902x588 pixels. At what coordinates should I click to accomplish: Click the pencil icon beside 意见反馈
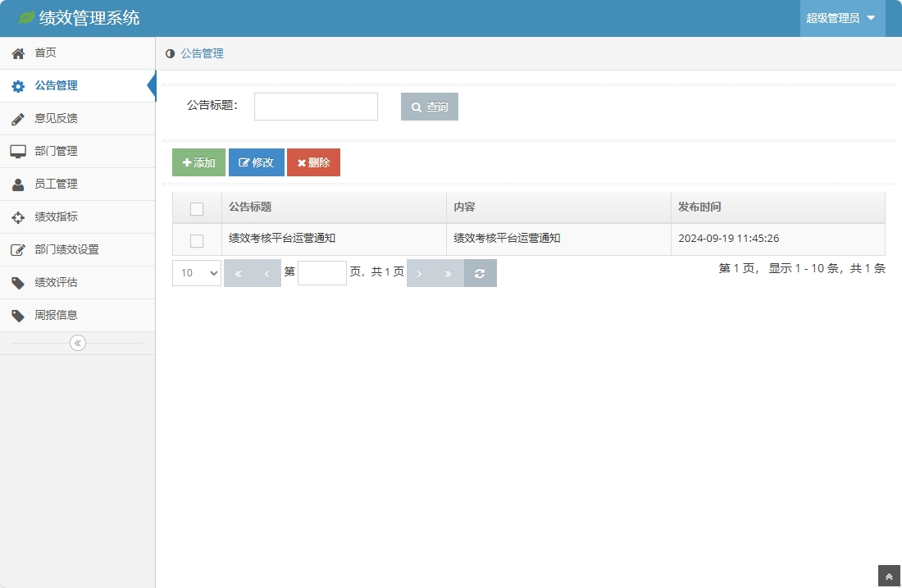16,118
